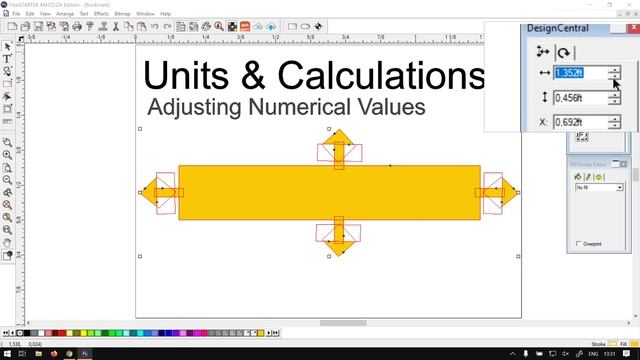
Task: Open the Edit menu
Action: click(30, 14)
